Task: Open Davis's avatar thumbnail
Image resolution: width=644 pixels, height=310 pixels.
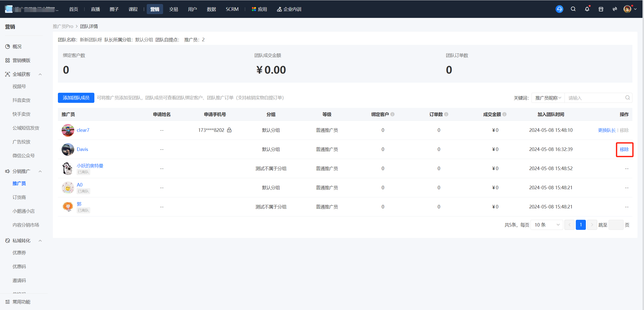Action: (x=68, y=149)
